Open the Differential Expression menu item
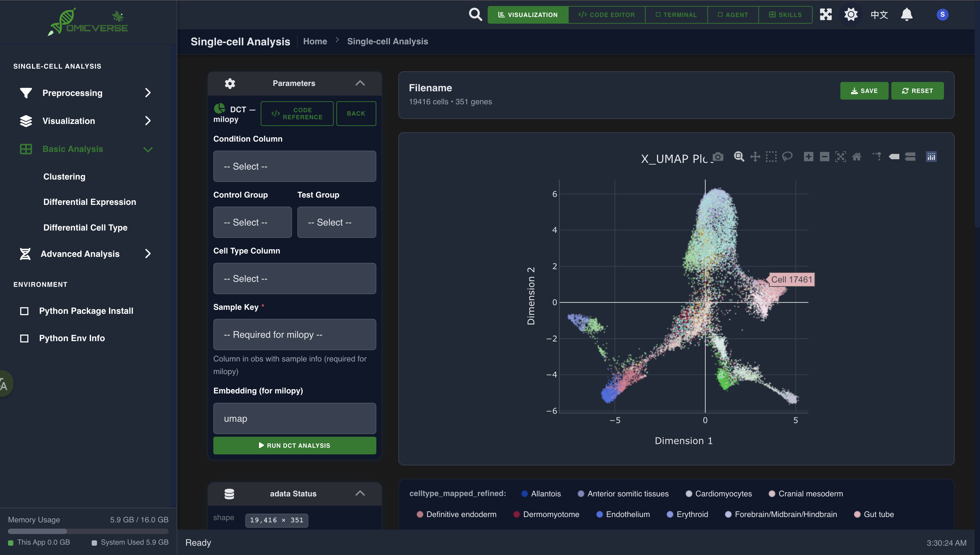The width and height of the screenshot is (980, 555). coord(90,202)
